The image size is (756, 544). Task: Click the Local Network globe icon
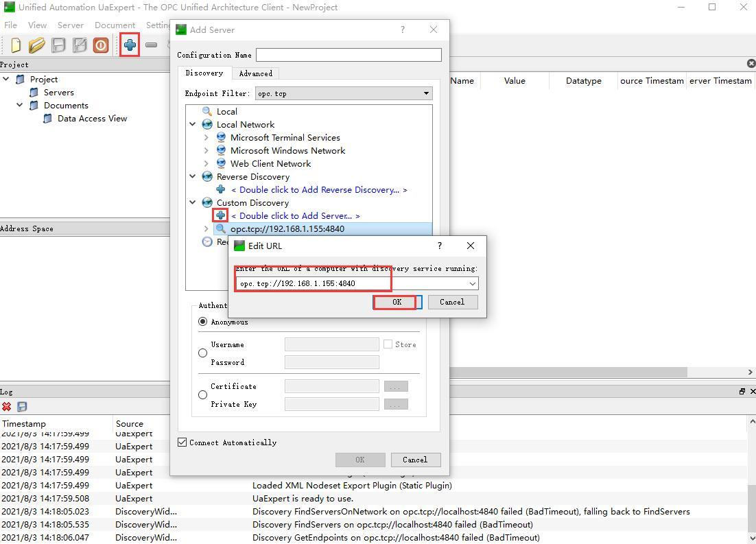coord(207,124)
